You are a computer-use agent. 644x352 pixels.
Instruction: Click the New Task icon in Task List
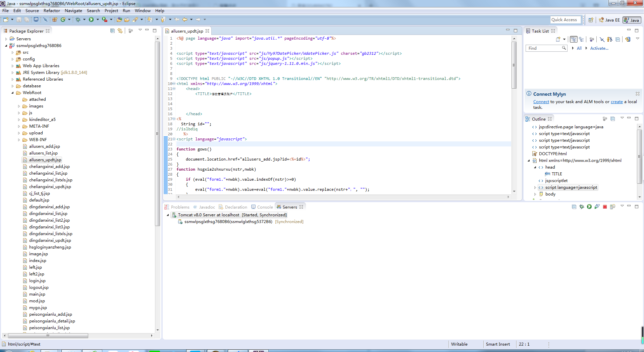tap(558, 39)
